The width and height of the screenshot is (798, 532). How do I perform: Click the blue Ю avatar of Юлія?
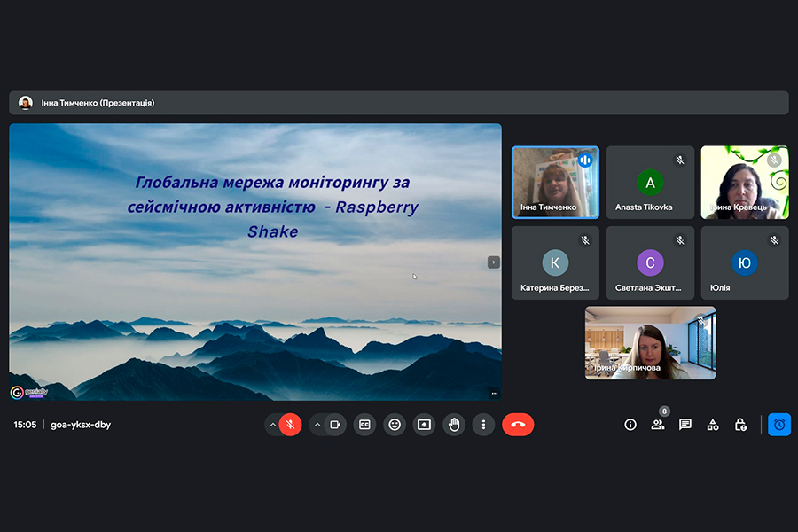[x=745, y=262]
